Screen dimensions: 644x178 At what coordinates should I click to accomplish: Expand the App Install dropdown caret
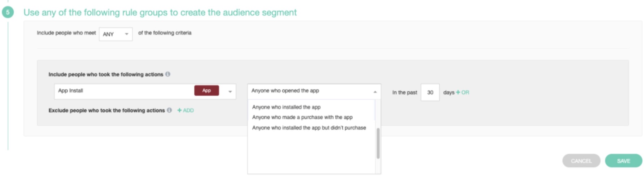[230, 92]
